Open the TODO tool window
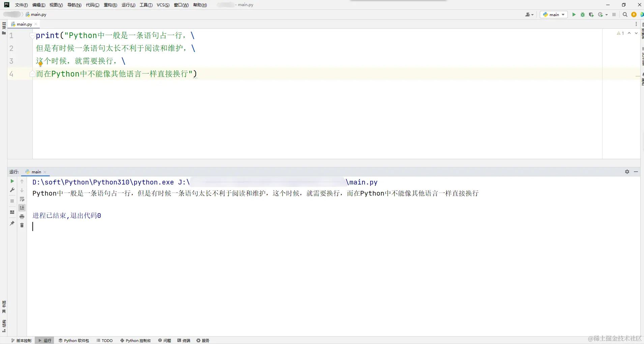The image size is (644, 344). (105, 340)
